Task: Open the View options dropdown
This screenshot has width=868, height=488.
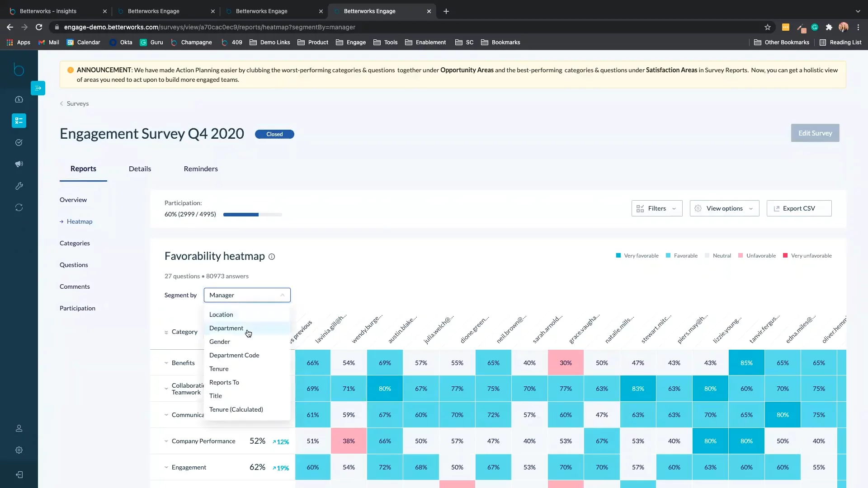Action: coord(724,208)
